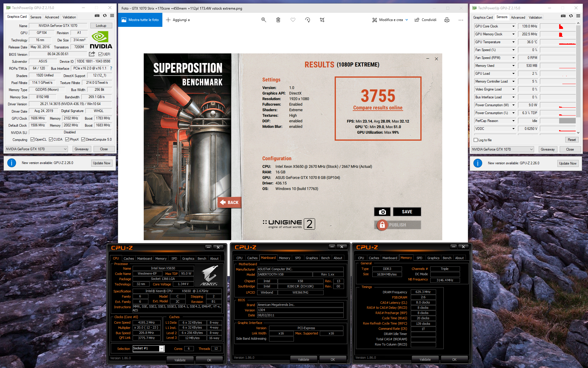588x368 pixels.
Task: Expand the Modifica e crea dropdown
Action: (407, 20)
